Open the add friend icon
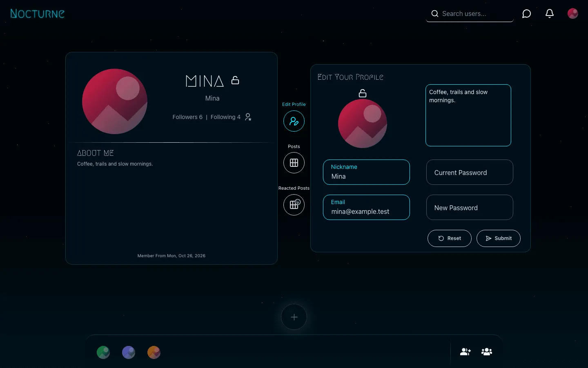The width and height of the screenshot is (588, 368). 465,352
